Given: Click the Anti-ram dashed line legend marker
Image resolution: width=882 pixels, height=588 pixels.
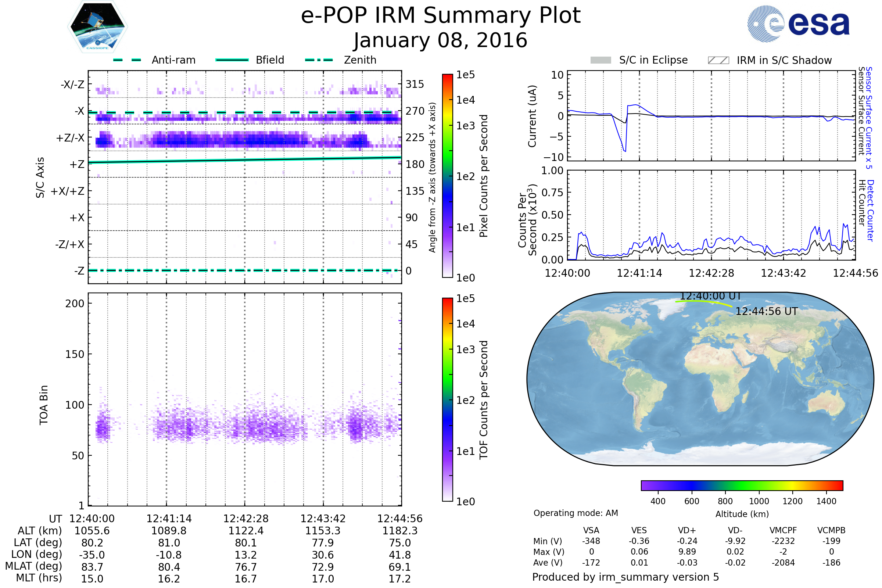Looking at the screenshot, I should [x=127, y=60].
